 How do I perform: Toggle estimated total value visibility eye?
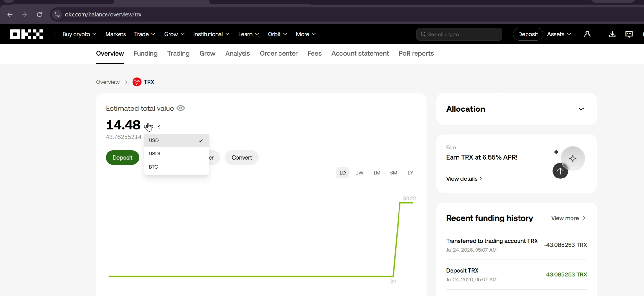pyautogui.click(x=181, y=108)
